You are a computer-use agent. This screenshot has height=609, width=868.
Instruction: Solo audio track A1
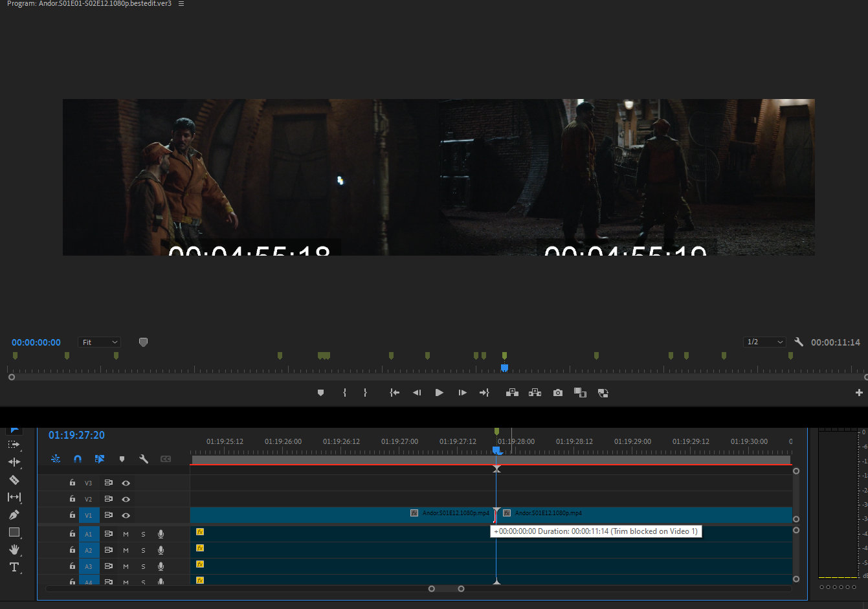143,534
